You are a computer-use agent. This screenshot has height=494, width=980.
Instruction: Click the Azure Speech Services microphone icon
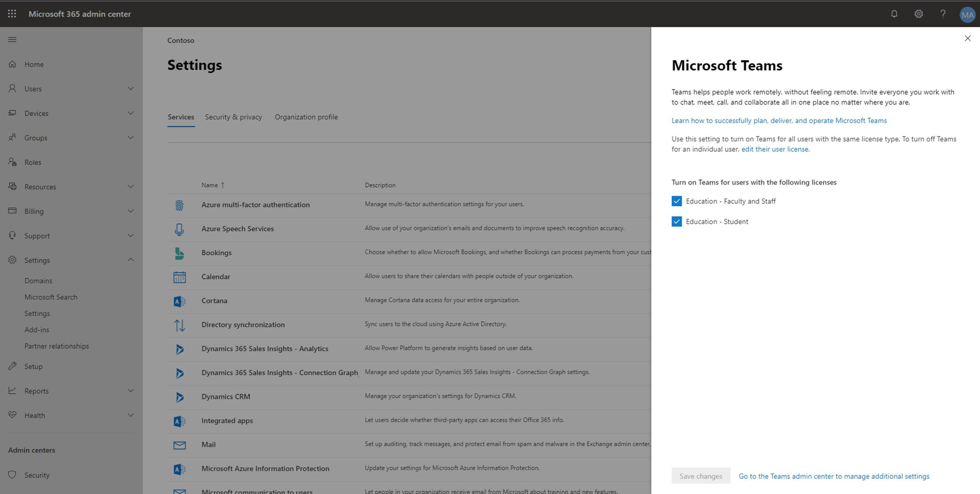click(180, 228)
